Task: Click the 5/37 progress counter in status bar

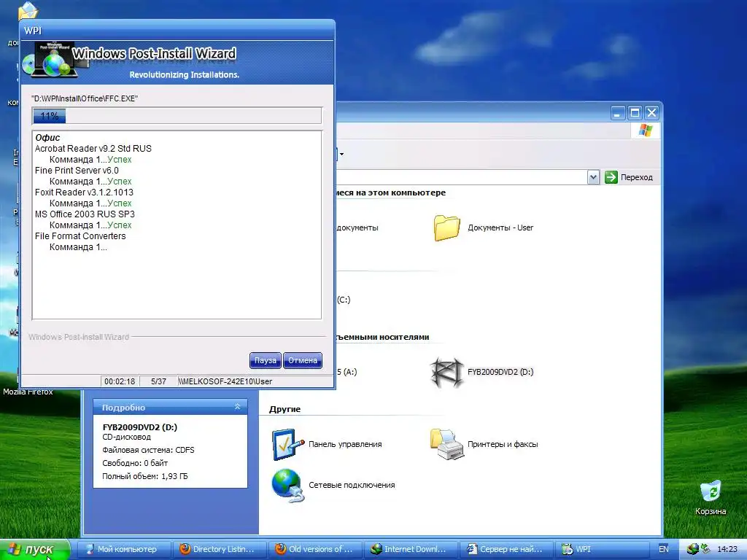Action: pyautogui.click(x=158, y=381)
